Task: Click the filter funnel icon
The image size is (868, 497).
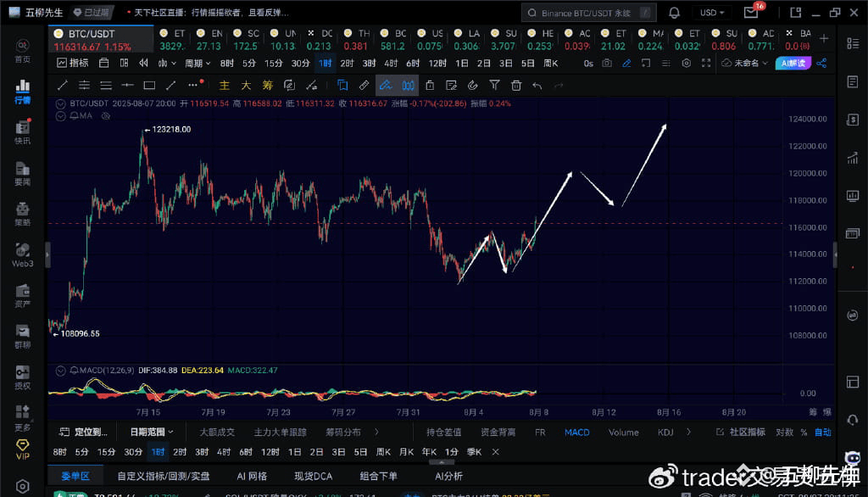Action: [494, 85]
